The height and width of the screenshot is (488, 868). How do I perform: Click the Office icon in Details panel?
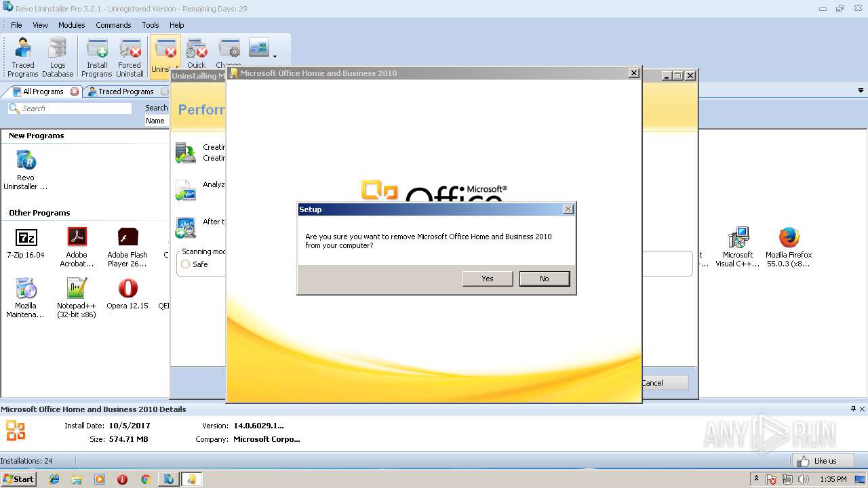[x=15, y=430]
